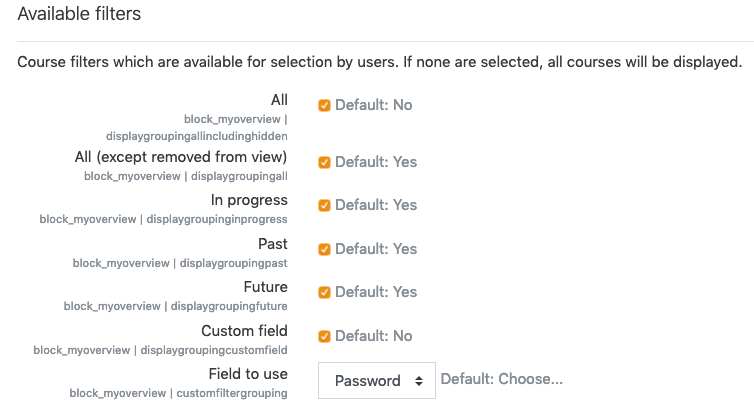This screenshot has width=754, height=408.
Task: Uncheck the Future filter checkbox
Action: (324, 293)
